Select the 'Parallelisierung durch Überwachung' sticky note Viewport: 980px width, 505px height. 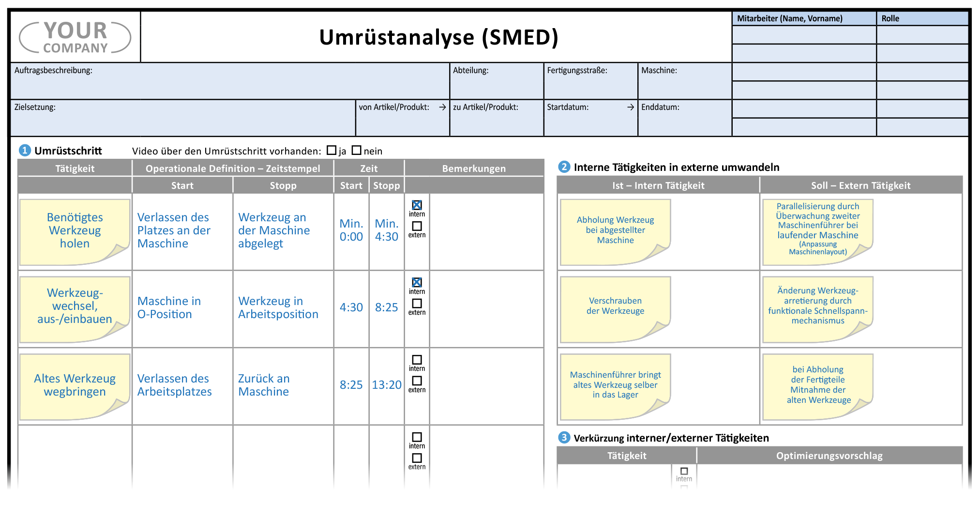[x=818, y=232]
